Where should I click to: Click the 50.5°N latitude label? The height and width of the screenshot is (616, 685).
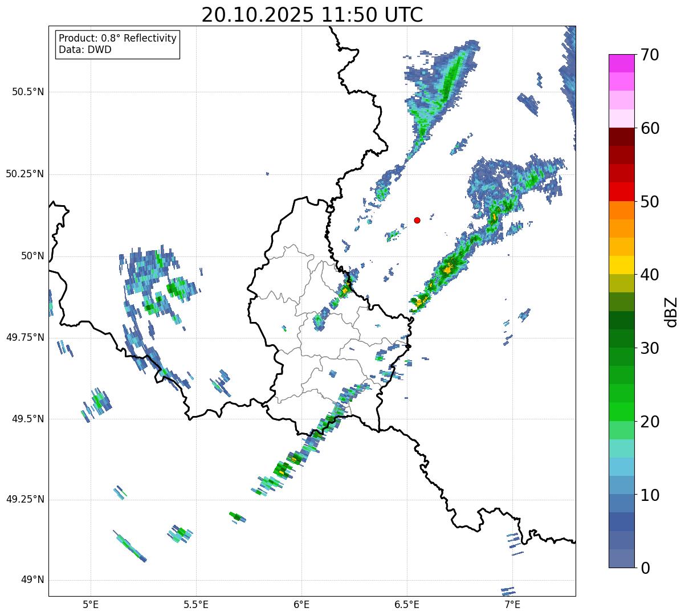[x=29, y=92]
